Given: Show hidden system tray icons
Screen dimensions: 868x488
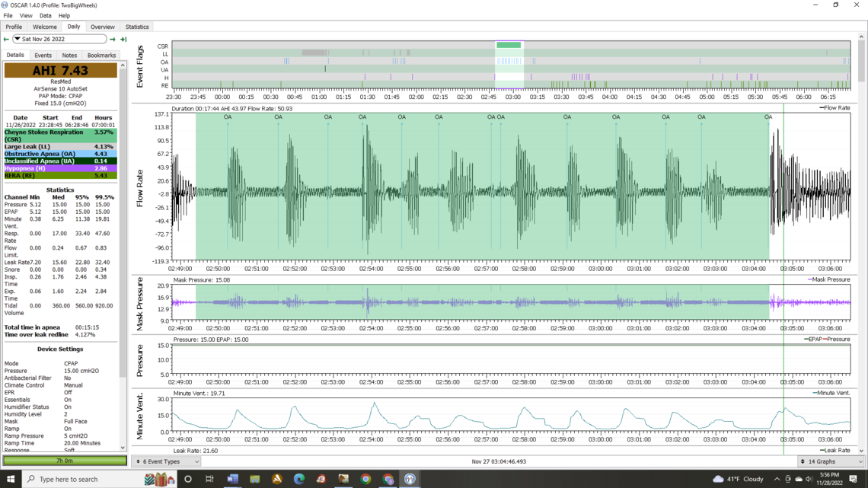Looking at the screenshot, I should click(777, 479).
